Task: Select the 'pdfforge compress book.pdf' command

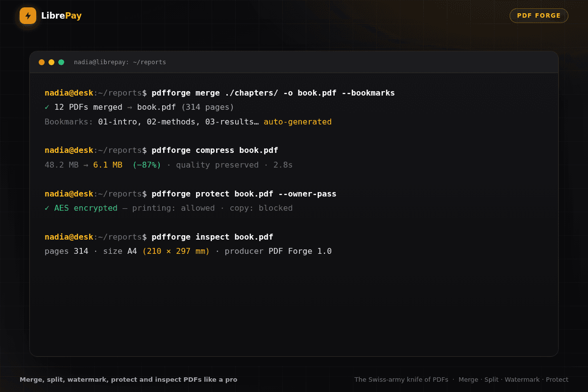Action: 215,150
